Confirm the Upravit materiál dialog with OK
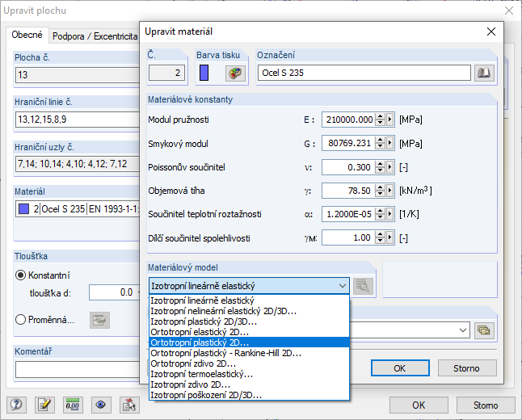Screen dimensions: 522x420 tap(398, 368)
